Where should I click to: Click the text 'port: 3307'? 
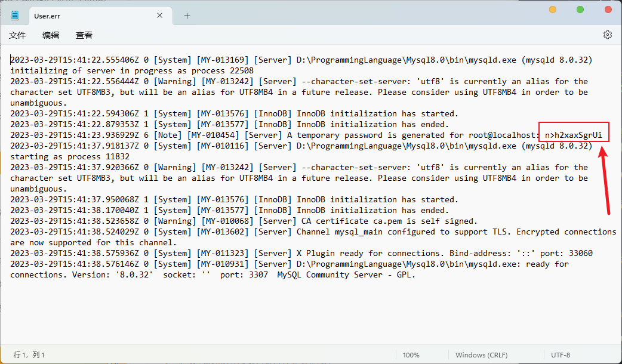click(x=244, y=274)
